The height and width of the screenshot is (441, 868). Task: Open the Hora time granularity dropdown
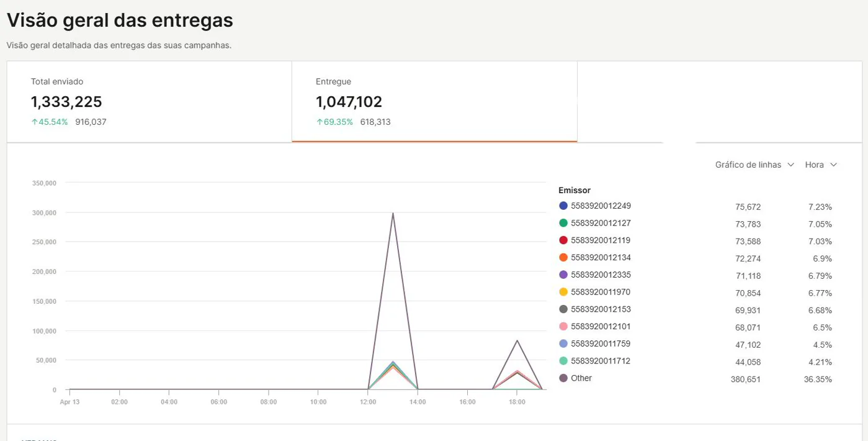[821, 165]
